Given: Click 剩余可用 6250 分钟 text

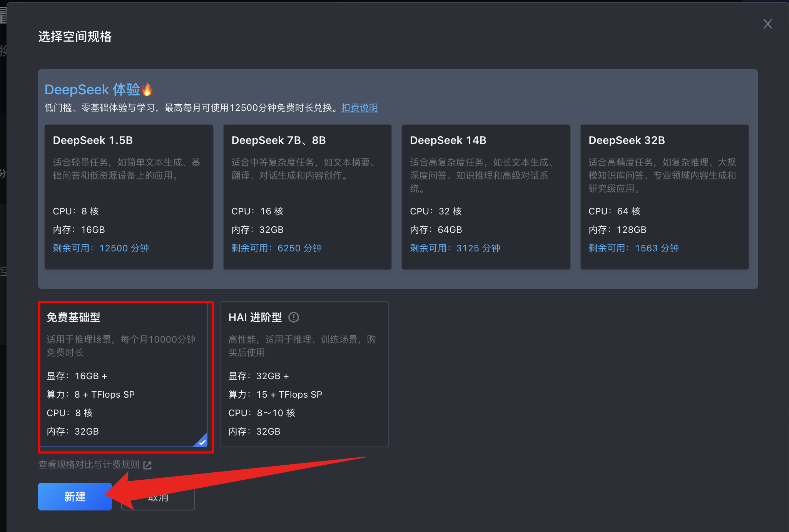Looking at the screenshot, I should pyautogui.click(x=276, y=248).
